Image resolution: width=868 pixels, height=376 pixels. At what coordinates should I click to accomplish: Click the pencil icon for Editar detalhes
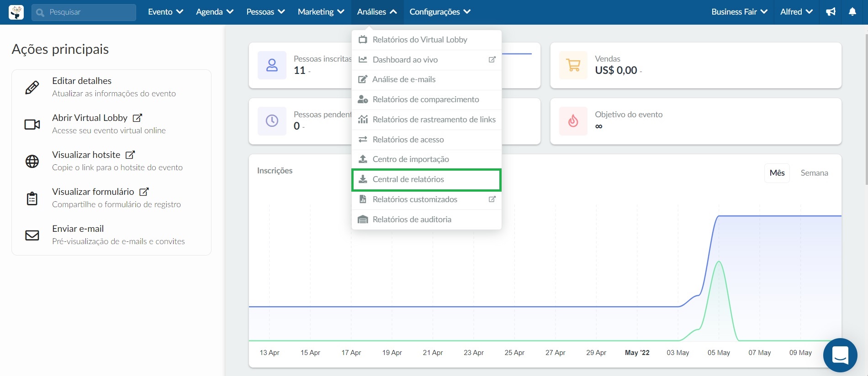(32, 87)
